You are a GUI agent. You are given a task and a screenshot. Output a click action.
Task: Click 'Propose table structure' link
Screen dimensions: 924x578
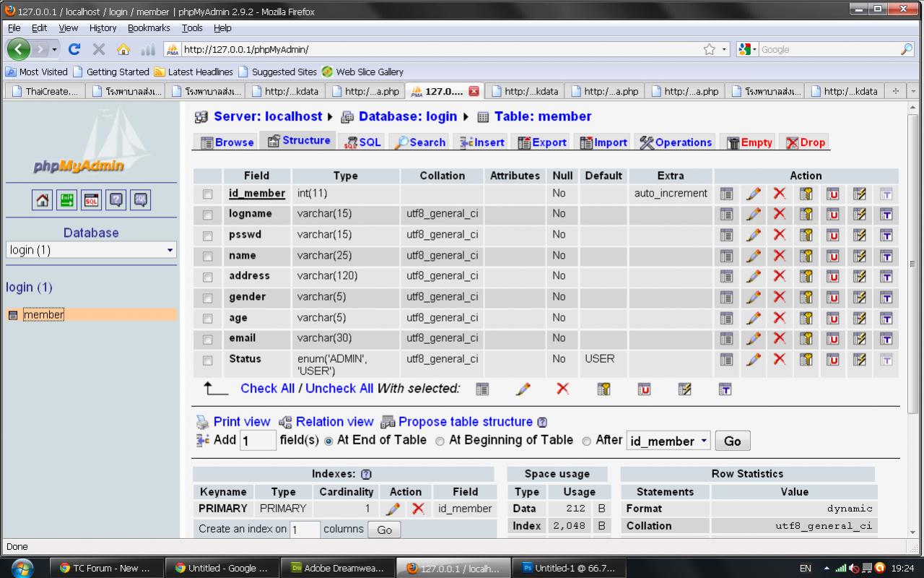[x=466, y=422]
